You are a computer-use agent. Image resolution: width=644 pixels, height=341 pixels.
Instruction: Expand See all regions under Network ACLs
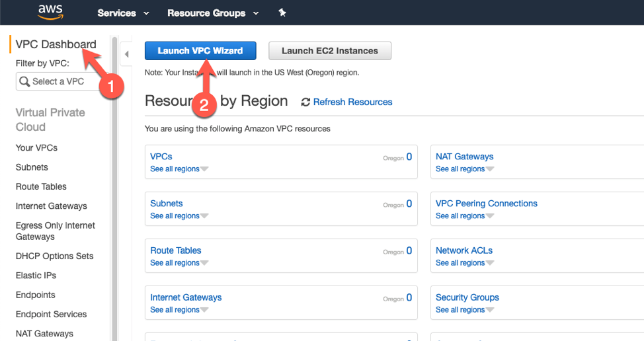[465, 263]
